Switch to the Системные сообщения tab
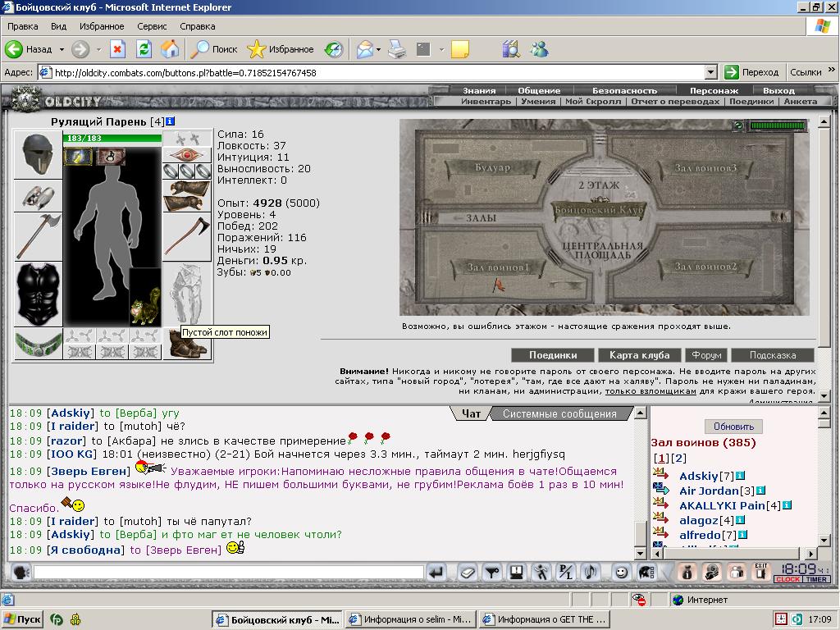Image resolution: width=840 pixels, height=630 pixels. [559, 413]
